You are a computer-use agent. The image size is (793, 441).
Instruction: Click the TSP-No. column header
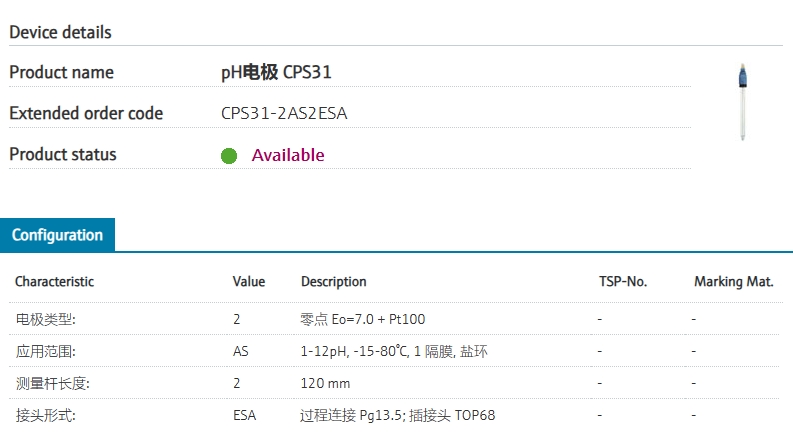pyautogui.click(x=622, y=282)
